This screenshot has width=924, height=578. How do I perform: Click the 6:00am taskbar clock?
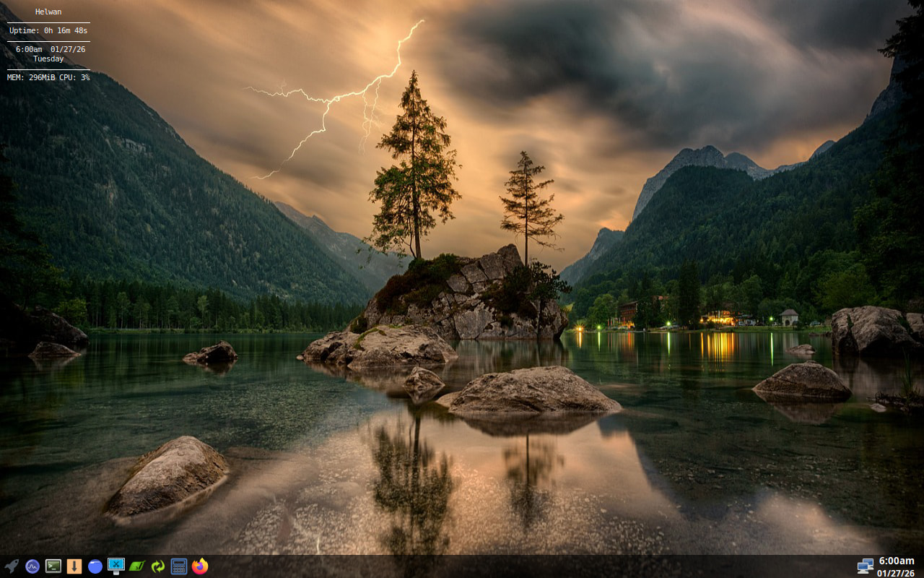896,561
